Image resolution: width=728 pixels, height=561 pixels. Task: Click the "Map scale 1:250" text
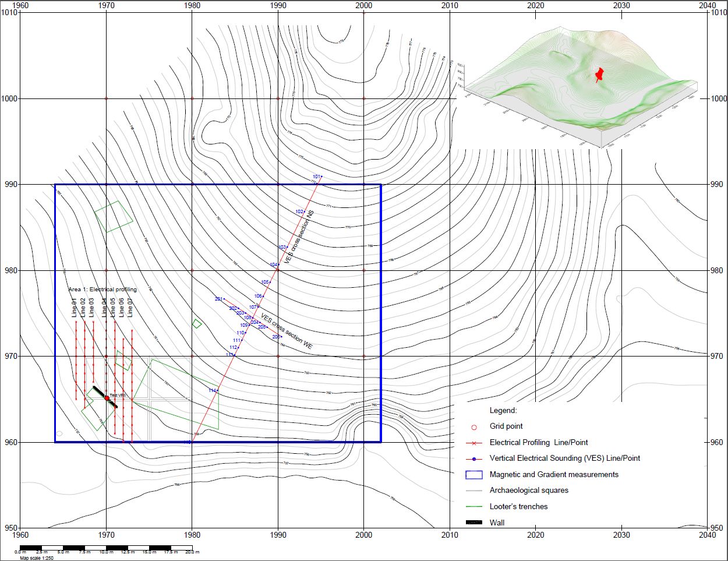click(37, 558)
